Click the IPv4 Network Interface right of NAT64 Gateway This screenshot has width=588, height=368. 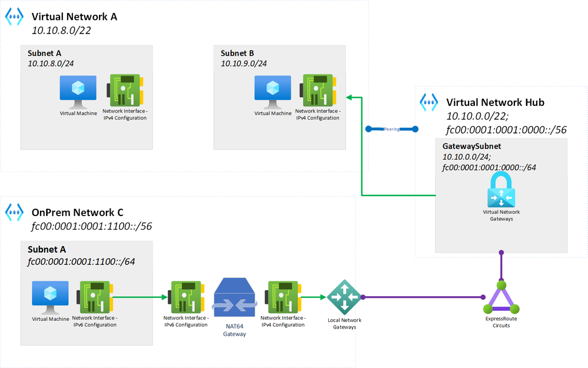(x=283, y=297)
